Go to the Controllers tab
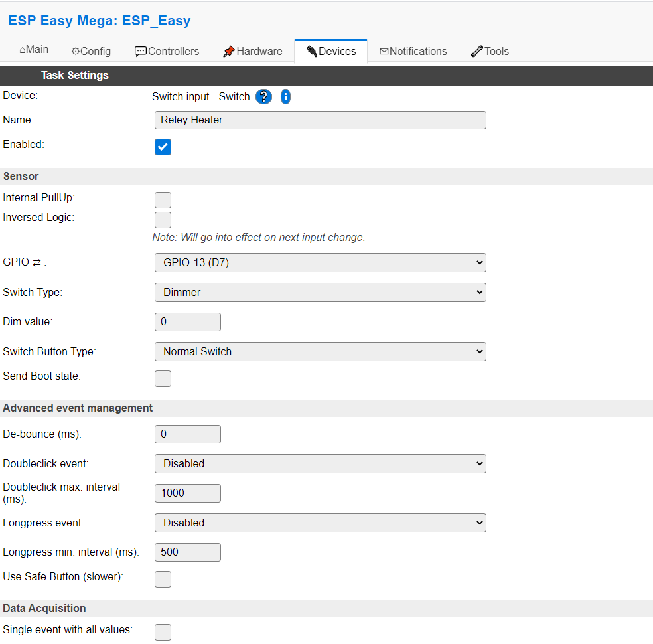Image resolution: width=653 pixels, height=644 pixels. tap(167, 51)
